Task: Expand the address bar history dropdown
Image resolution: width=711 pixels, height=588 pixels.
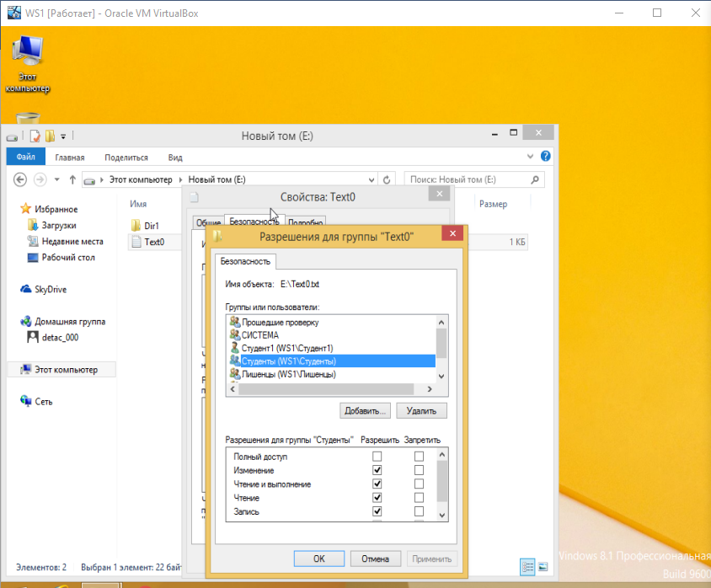Action: click(x=372, y=179)
